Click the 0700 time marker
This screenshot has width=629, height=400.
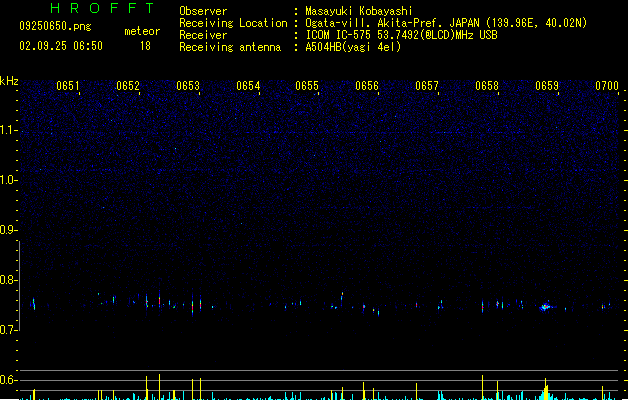(607, 86)
